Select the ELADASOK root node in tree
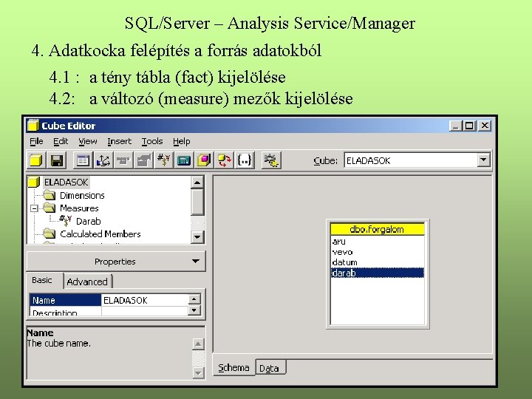The width and height of the screenshot is (532, 399). [66, 183]
